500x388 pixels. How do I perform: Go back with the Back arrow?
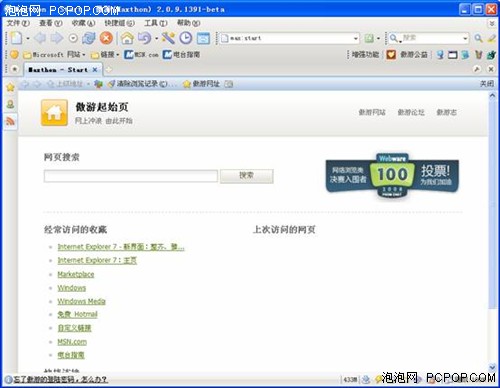click(x=40, y=38)
